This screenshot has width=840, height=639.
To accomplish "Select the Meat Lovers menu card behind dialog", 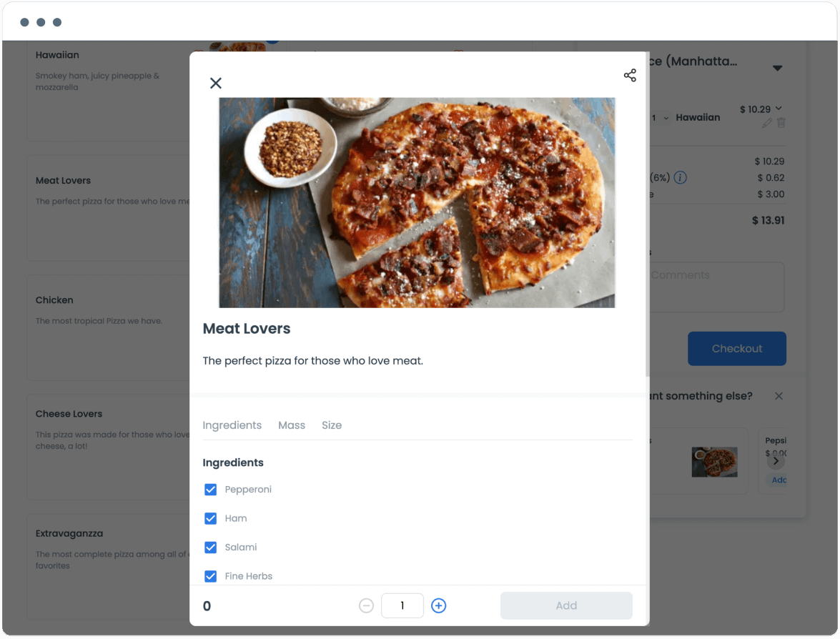I will (x=108, y=209).
